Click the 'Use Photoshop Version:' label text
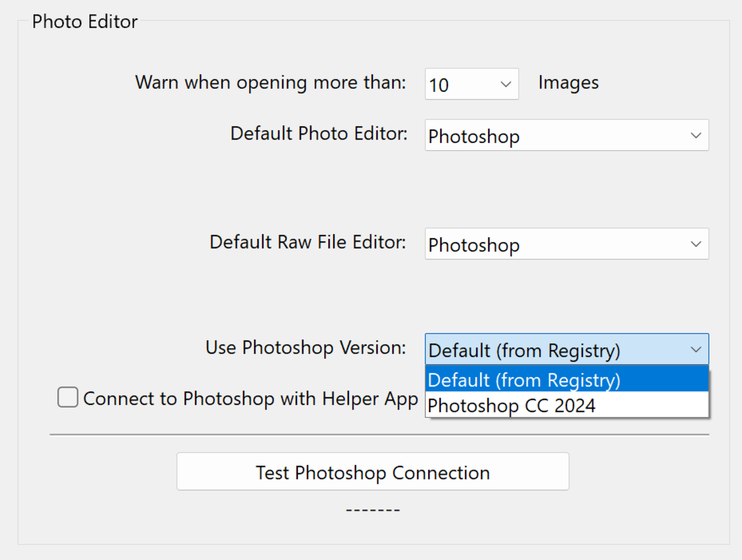742x560 pixels. [306, 348]
